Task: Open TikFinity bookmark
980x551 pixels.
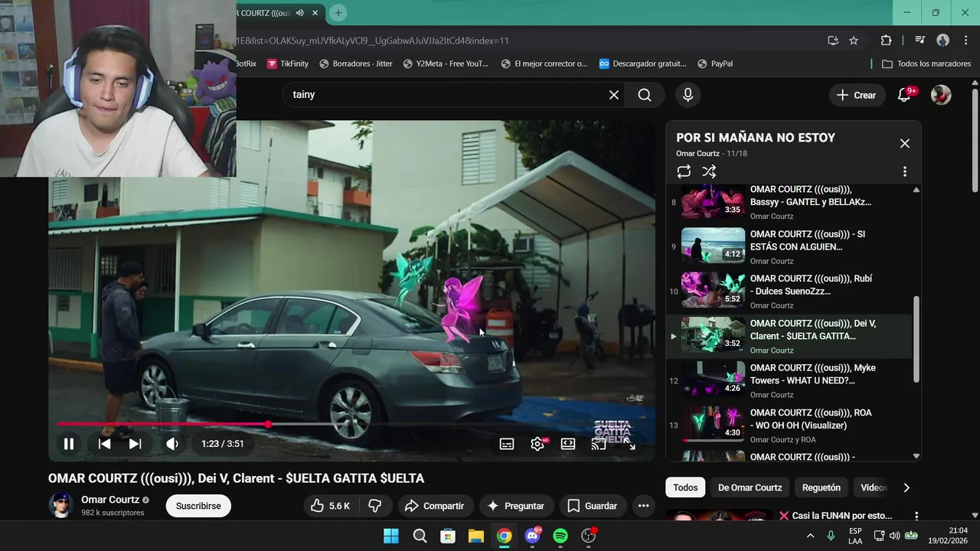Action: click(x=288, y=64)
